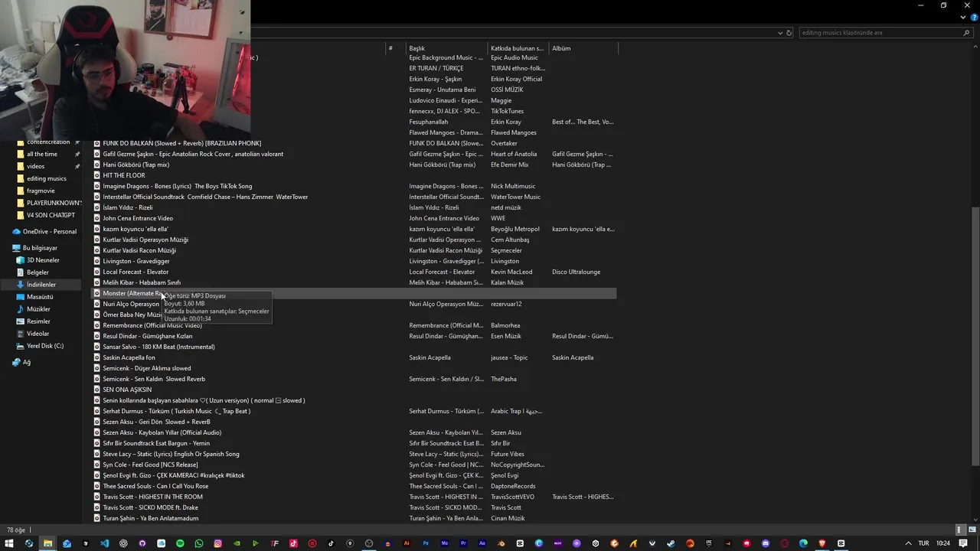Open OneDrive - Personal in sidebar
Image resolution: width=980 pixels, height=551 pixels.
[49, 232]
